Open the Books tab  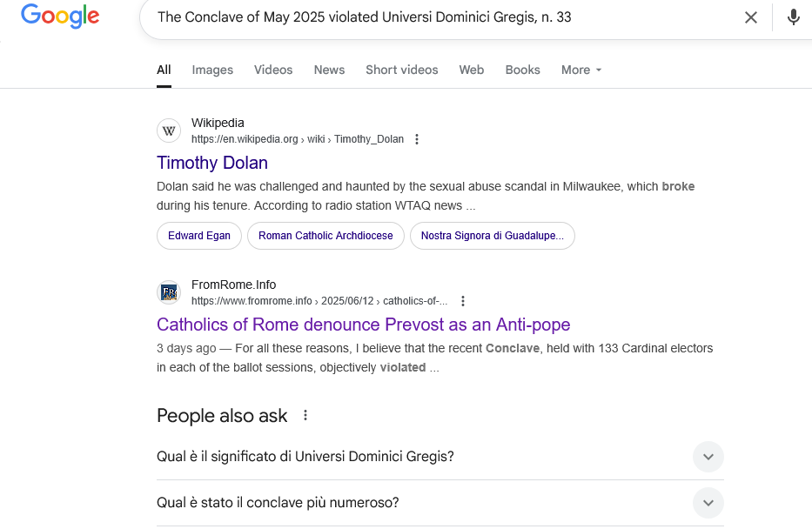pos(522,70)
